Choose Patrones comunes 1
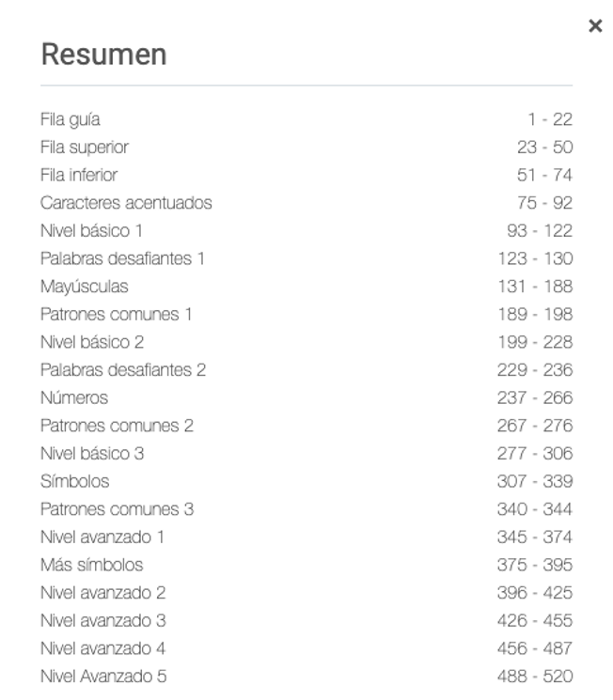The height and width of the screenshot is (700, 613). [x=116, y=314]
